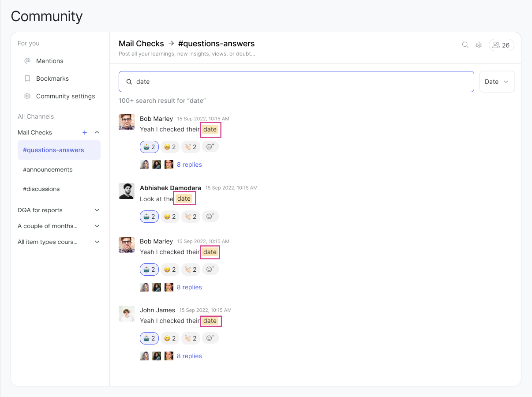Click Bob Marley's avatar on first message
The width and height of the screenshot is (532, 397).
127,122
